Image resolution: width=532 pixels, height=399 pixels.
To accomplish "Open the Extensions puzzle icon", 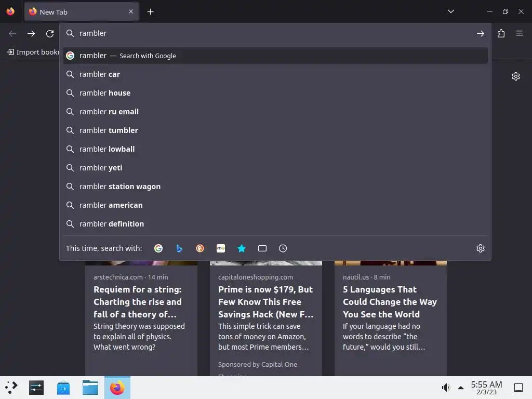I will tap(501, 33).
